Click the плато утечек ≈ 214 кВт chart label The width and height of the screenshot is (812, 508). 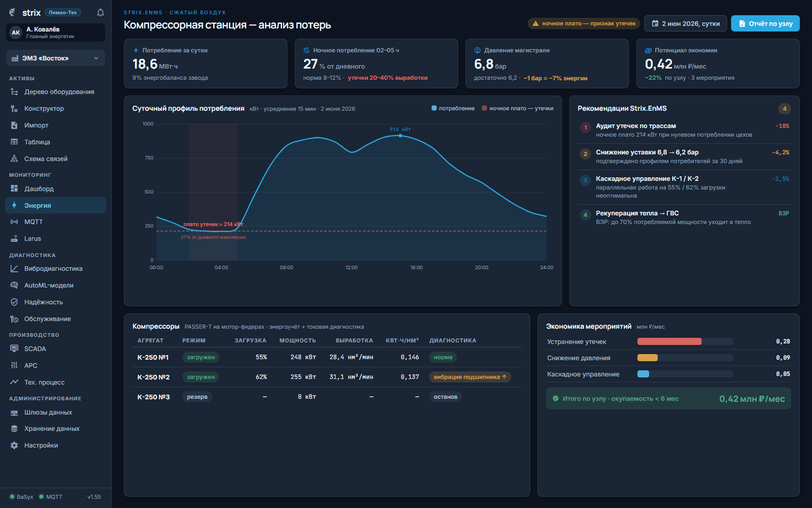pyautogui.click(x=213, y=224)
